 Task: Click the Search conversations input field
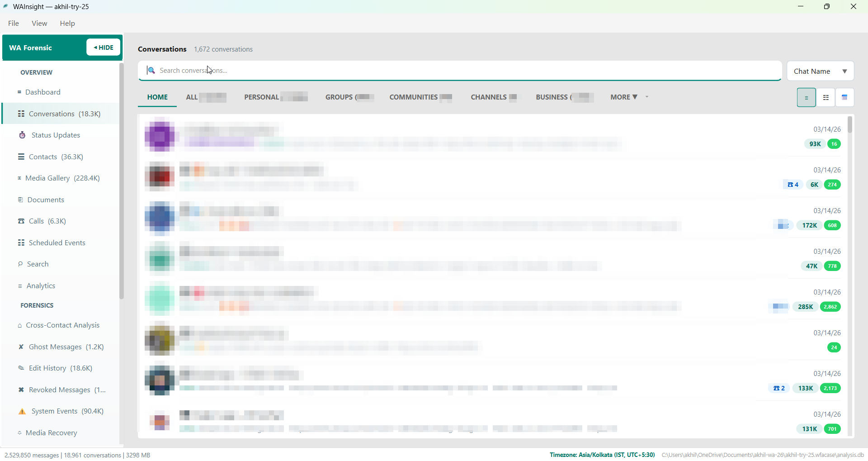(460, 71)
